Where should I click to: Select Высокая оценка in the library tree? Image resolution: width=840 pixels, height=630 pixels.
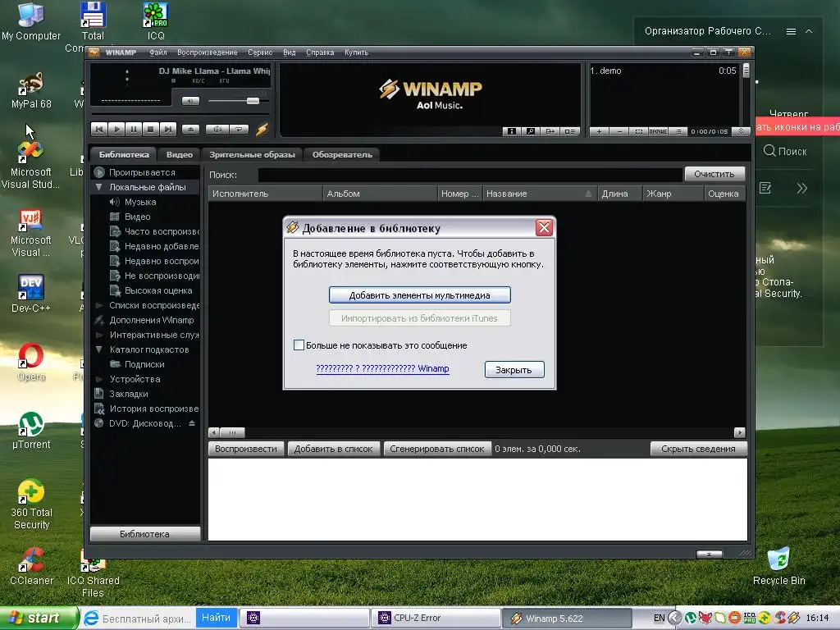click(158, 290)
